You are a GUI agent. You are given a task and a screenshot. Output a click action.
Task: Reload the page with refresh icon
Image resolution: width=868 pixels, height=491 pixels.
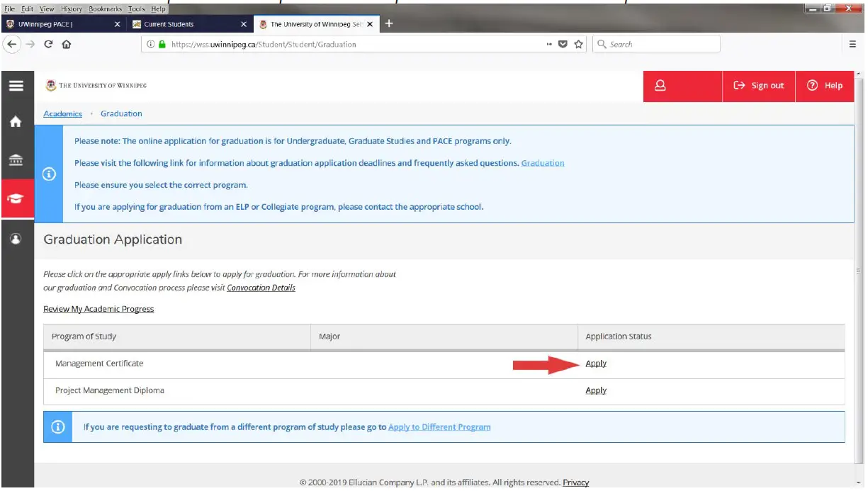click(48, 44)
